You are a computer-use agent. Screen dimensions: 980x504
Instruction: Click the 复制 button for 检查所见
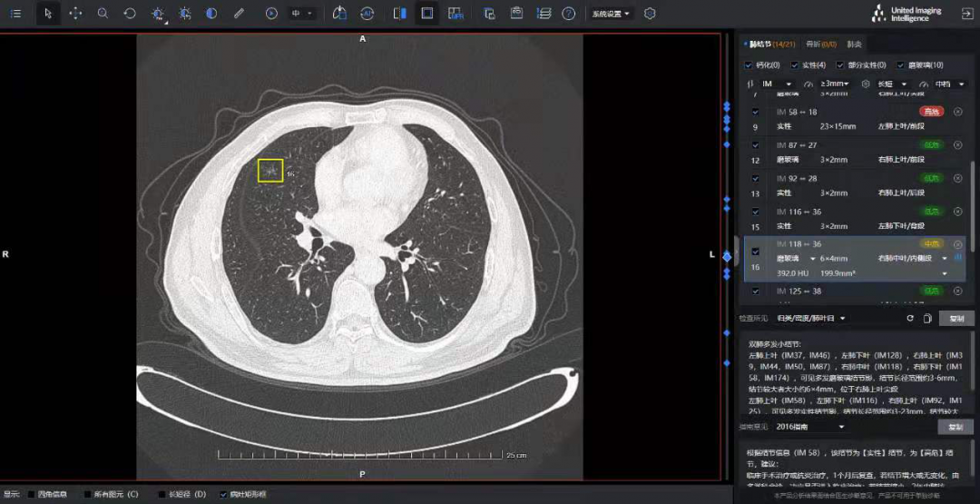point(955,318)
